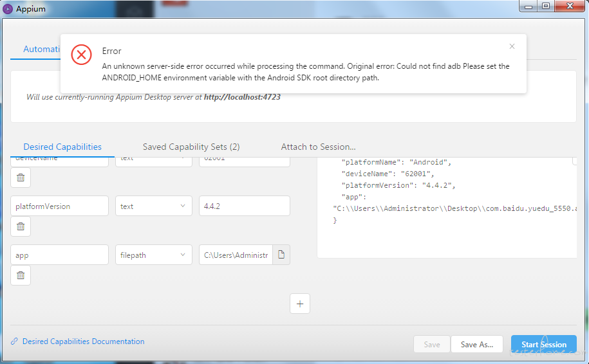Click the Appium logo in title bar
The image size is (589, 364).
tap(8, 8)
